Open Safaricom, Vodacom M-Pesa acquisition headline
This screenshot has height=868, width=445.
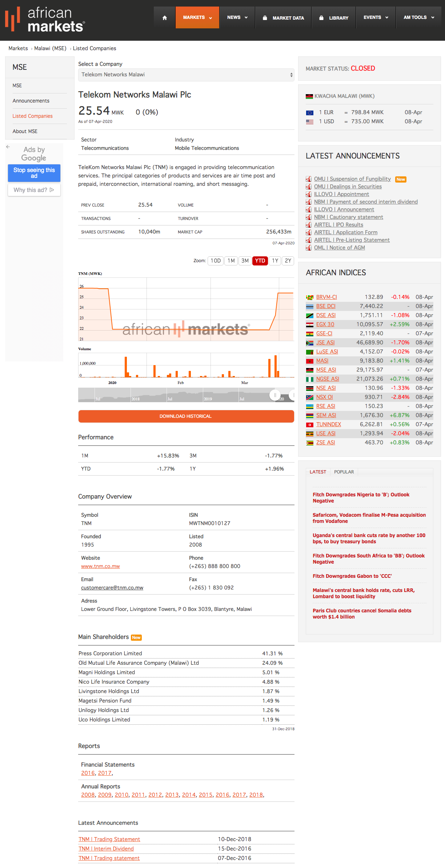coord(369,518)
